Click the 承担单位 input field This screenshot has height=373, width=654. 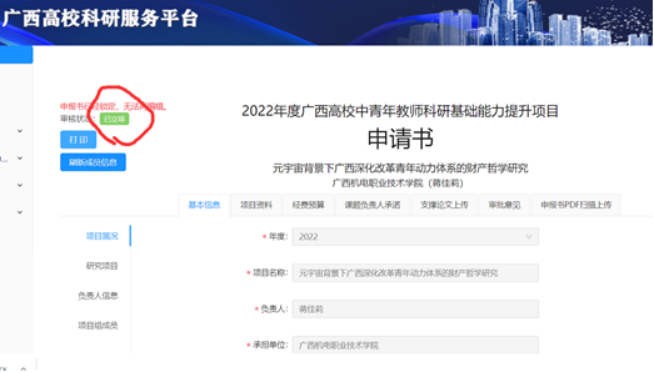click(x=415, y=345)
